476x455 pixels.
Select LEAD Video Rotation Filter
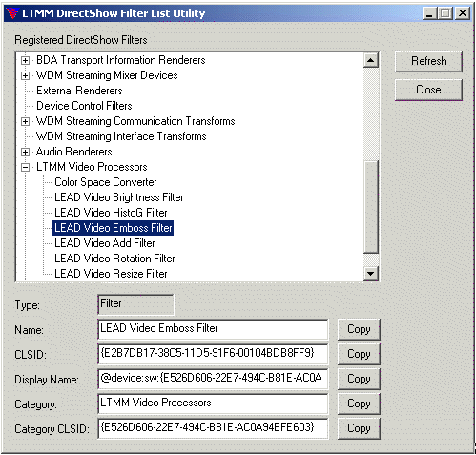(114, 259)
